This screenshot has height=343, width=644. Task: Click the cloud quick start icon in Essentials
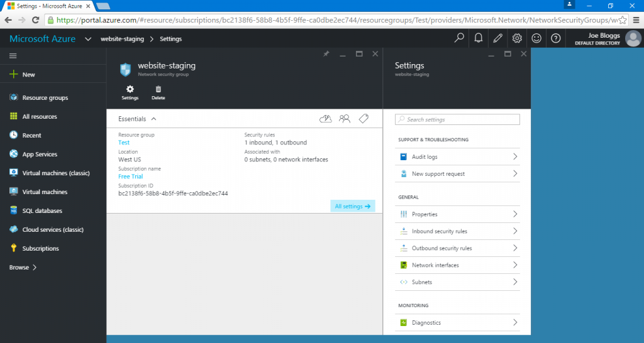point(326,119)
